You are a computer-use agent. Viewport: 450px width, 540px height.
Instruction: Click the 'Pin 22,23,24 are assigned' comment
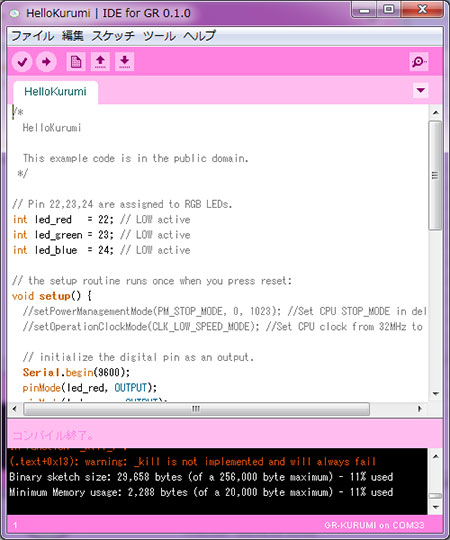coord(122,204)
